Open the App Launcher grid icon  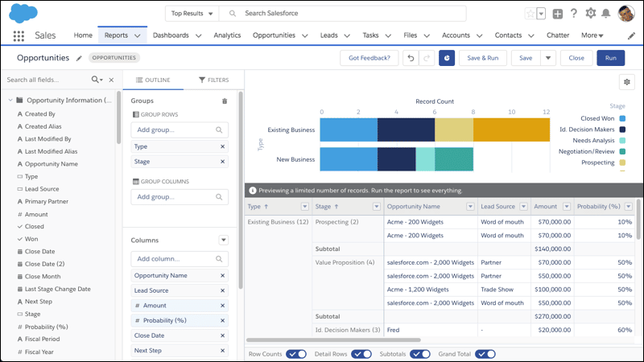pos(19,35)
